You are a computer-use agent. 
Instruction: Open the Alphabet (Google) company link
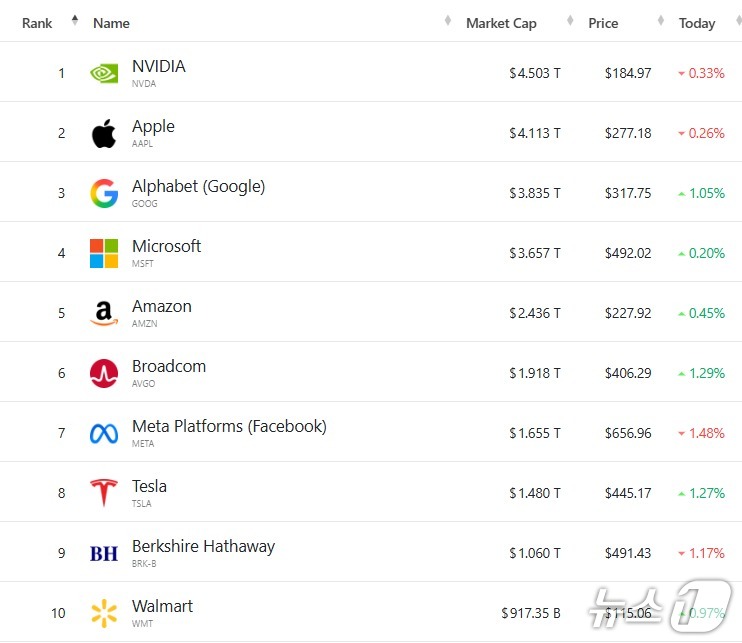point(198,187)
